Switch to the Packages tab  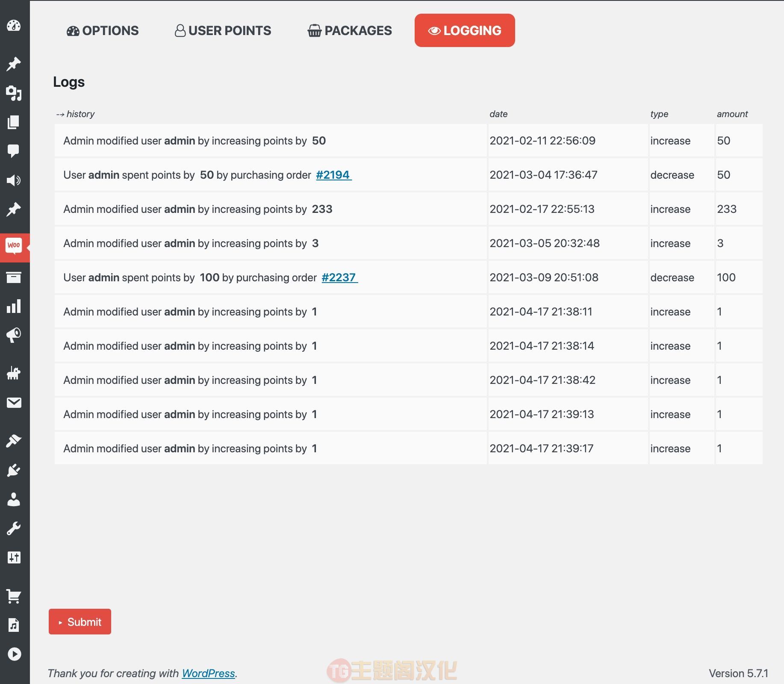[x=350, y=30]
